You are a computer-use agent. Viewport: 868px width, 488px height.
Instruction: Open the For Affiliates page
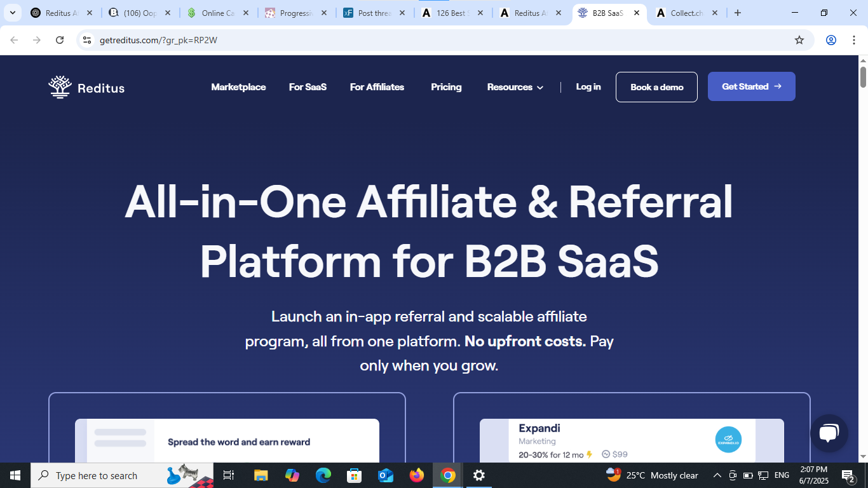tap(377, 87)
